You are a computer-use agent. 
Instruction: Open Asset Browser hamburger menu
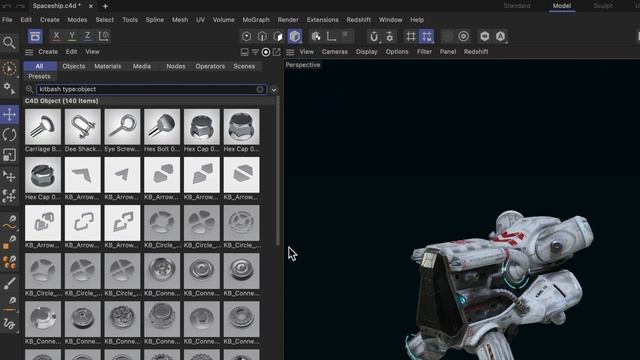click(29, 52)
